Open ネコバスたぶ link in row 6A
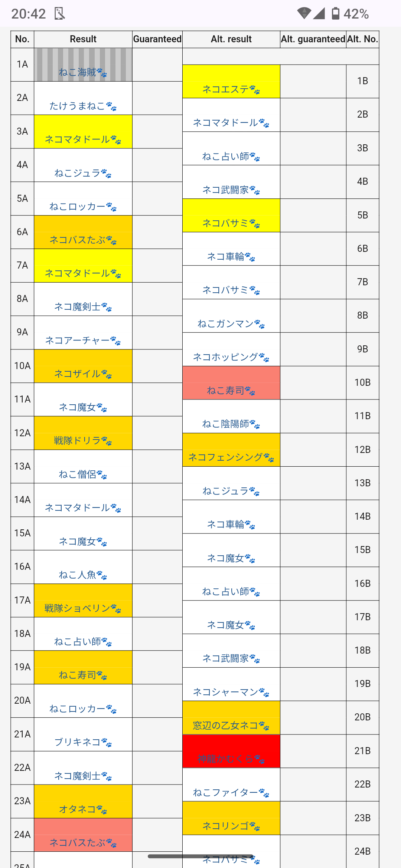 tap(77, 240)
